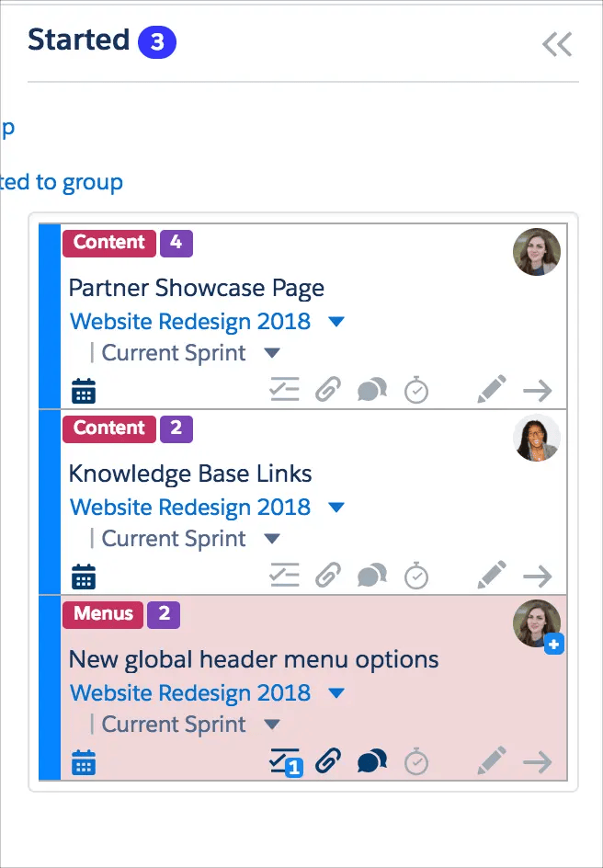Image resolution: width=603 pixels, height=868 pixels.
Task: Click the 'ted to group' link
Action: pos(61,181)
